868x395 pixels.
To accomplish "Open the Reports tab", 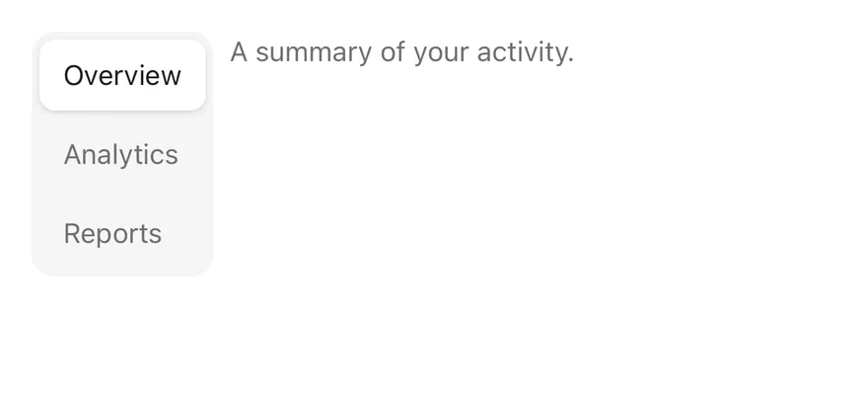I will click(121, 233).
